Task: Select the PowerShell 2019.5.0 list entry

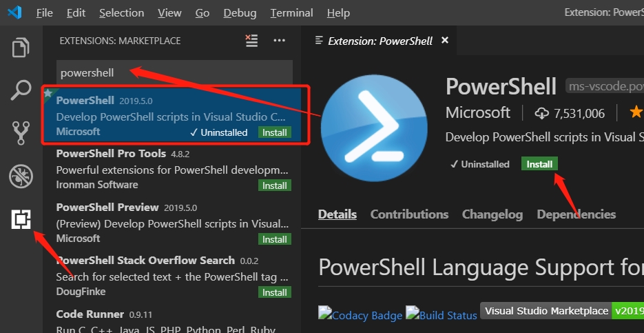Action: tap(172, 116)
